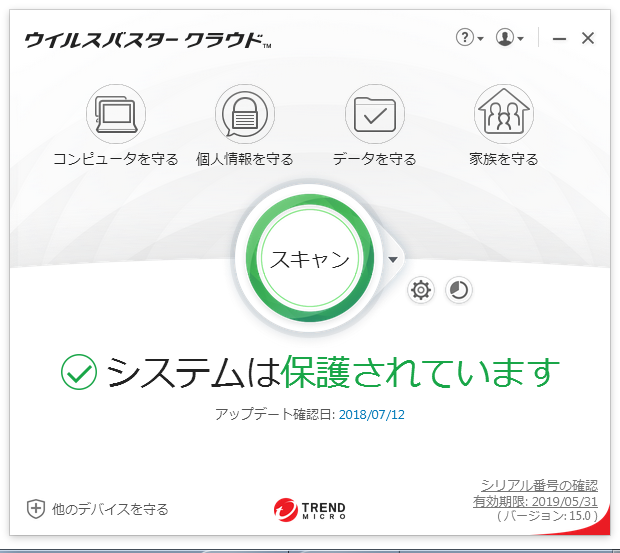View the security report pie chart icon
The width and height of the screenshot is (620, 553).
(x=459, y=290)
